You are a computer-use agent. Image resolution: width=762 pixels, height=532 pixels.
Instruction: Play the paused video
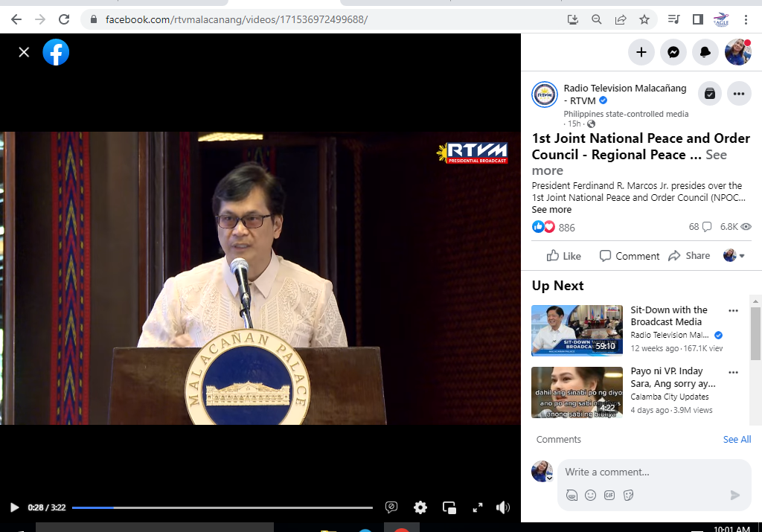click(14, 507)
